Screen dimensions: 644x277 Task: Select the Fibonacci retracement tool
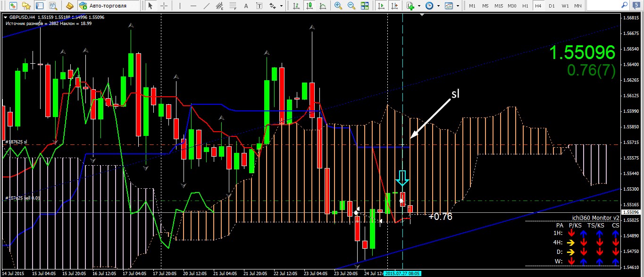click(x=233, y=6)
